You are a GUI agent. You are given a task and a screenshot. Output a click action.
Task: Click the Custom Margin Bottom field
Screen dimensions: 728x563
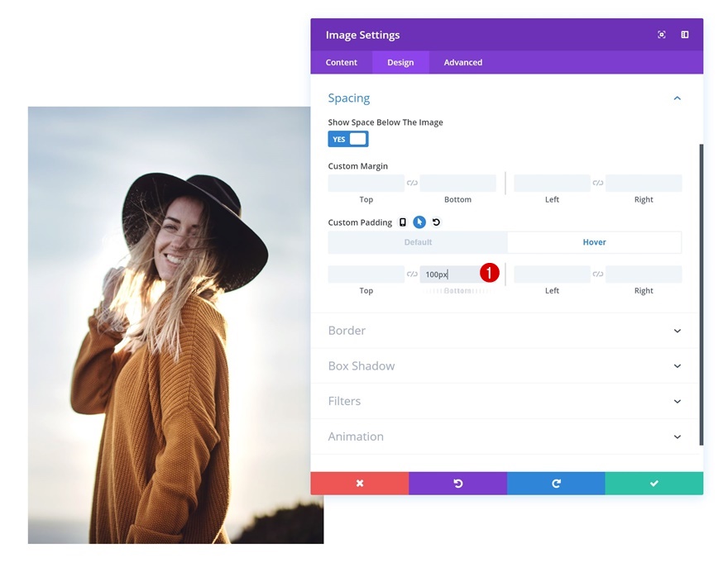click(x=457, y=183)
